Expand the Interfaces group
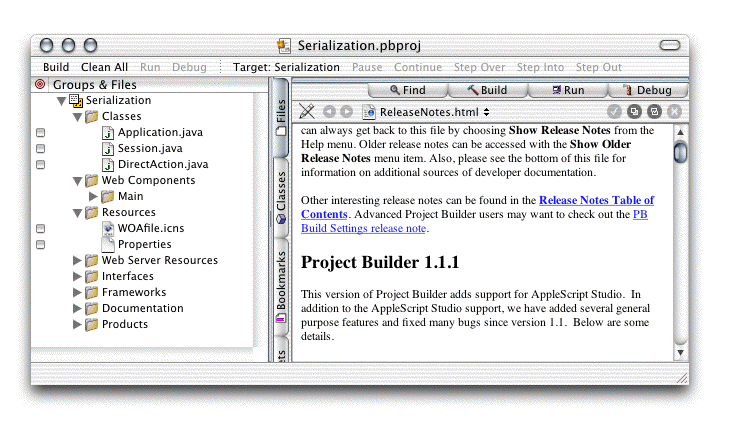The width and height of the screenshot is (734, 438). tap(77, 276)
